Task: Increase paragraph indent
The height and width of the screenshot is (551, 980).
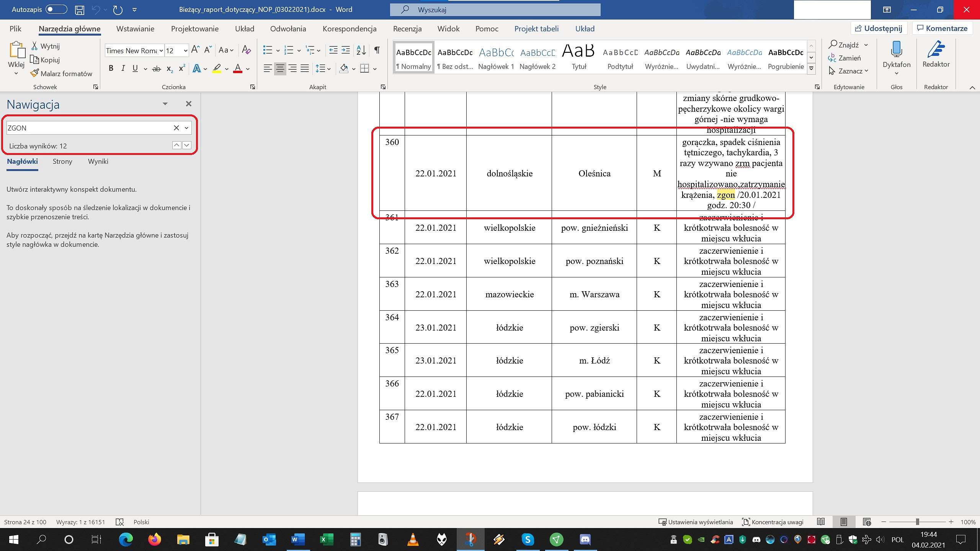Action: 346,50
